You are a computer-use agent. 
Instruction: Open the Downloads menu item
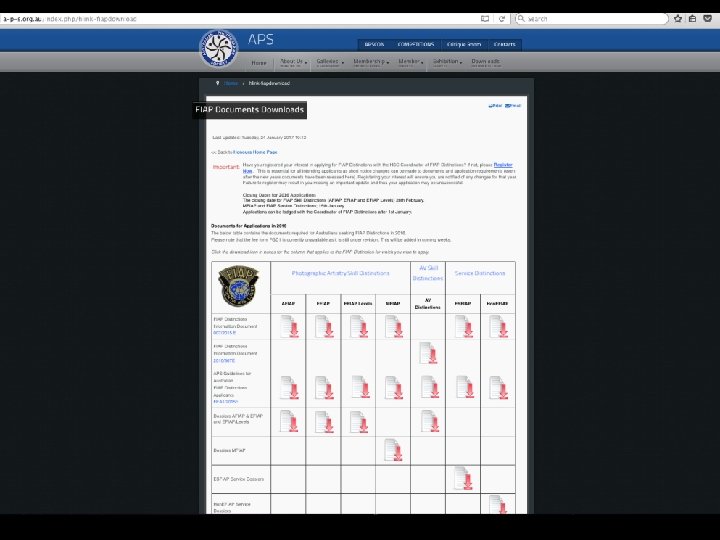coord(486,62)
